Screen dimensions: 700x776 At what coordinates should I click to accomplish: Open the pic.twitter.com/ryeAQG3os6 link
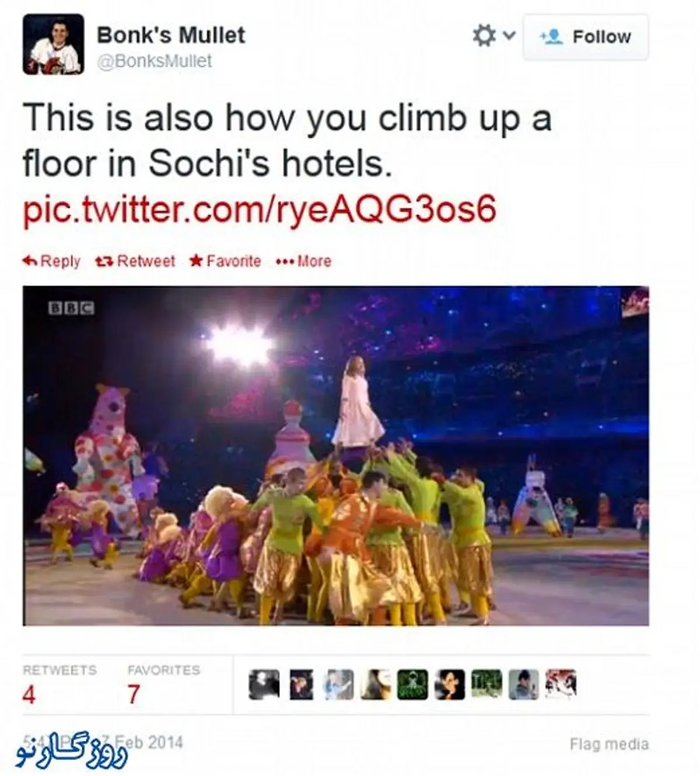point(260,210)
